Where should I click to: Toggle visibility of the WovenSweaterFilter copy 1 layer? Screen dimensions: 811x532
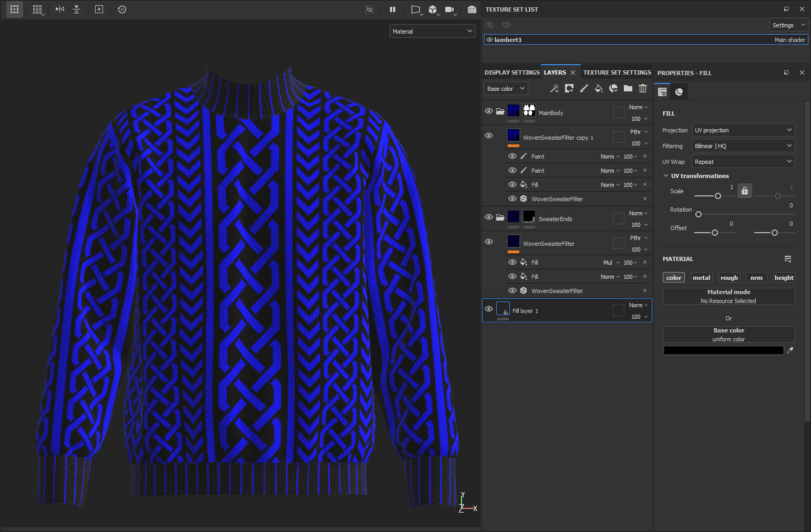(488, 135)
